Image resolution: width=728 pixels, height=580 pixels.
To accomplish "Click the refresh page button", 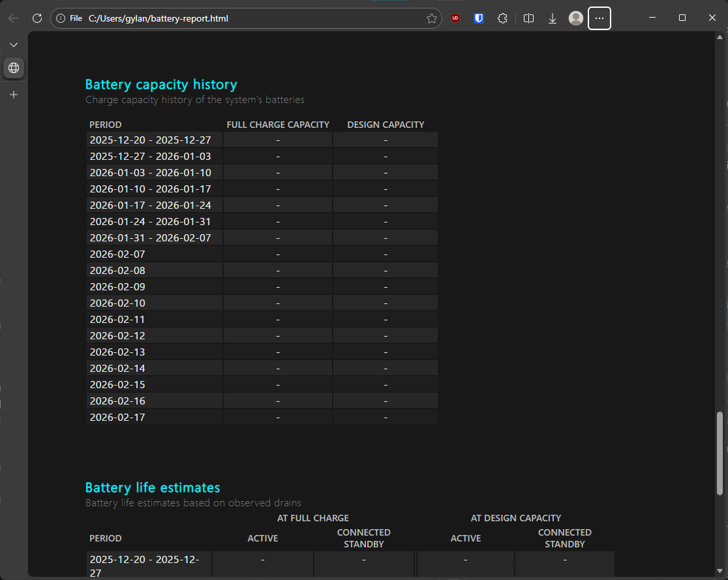I will point(37,18).
